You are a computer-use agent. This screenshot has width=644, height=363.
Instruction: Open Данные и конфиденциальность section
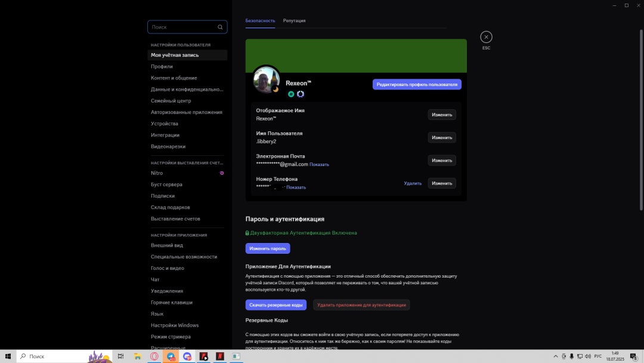[x=187, y=89]
